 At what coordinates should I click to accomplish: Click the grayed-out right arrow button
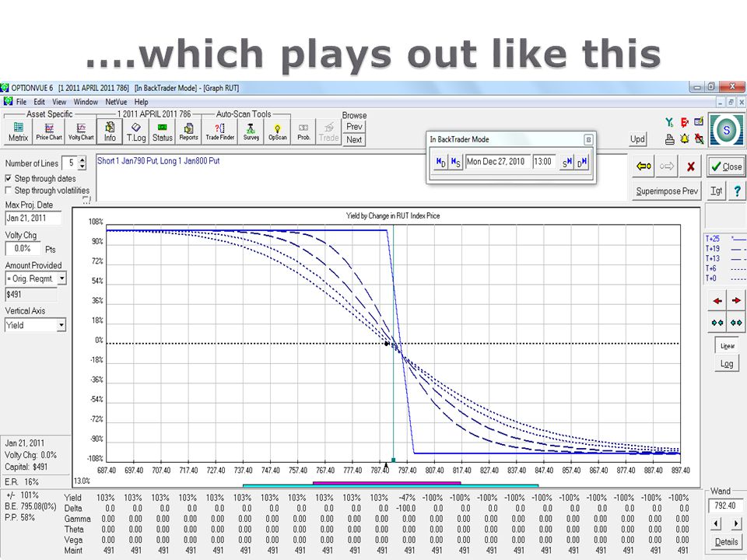tap(667, 166)
